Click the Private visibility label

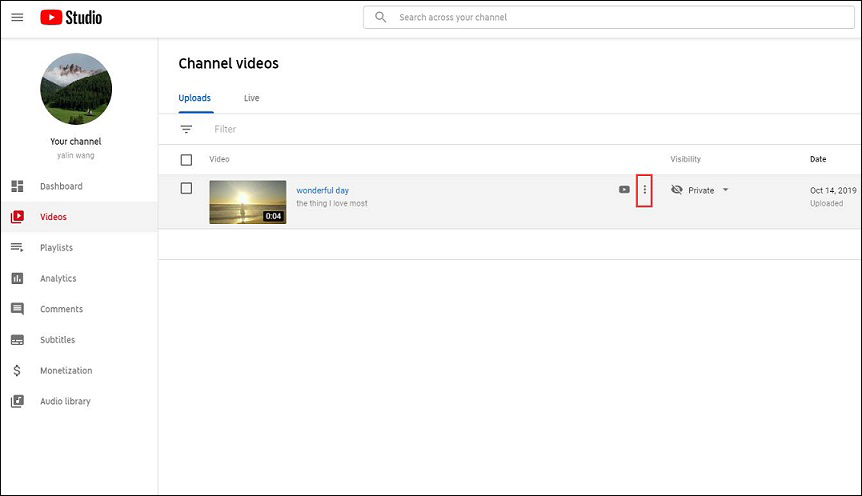pyautogui.click(x=701, y=190)
